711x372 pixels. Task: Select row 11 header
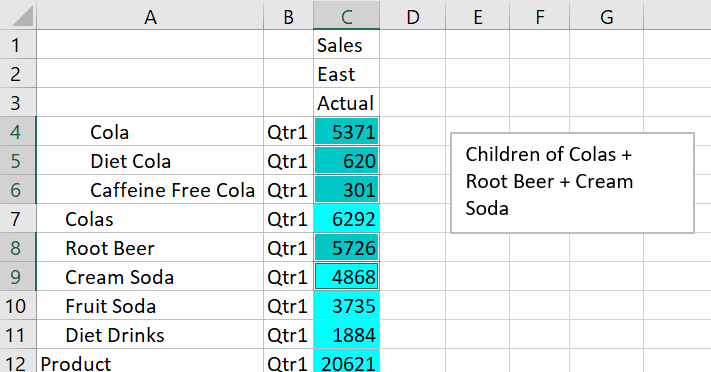18,335
